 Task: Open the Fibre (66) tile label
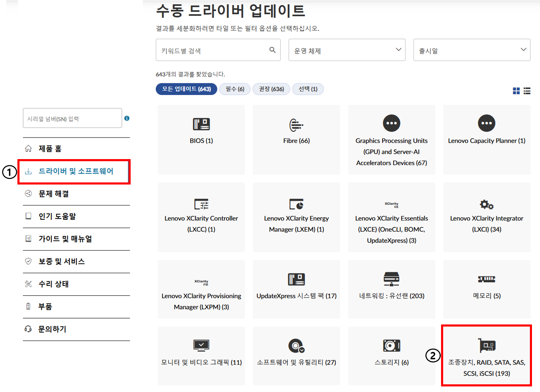point(296,141)
